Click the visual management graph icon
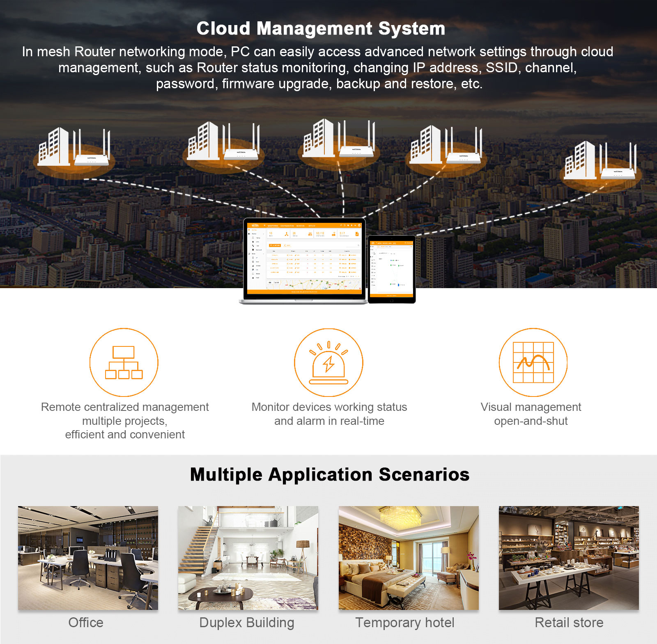 533,362
